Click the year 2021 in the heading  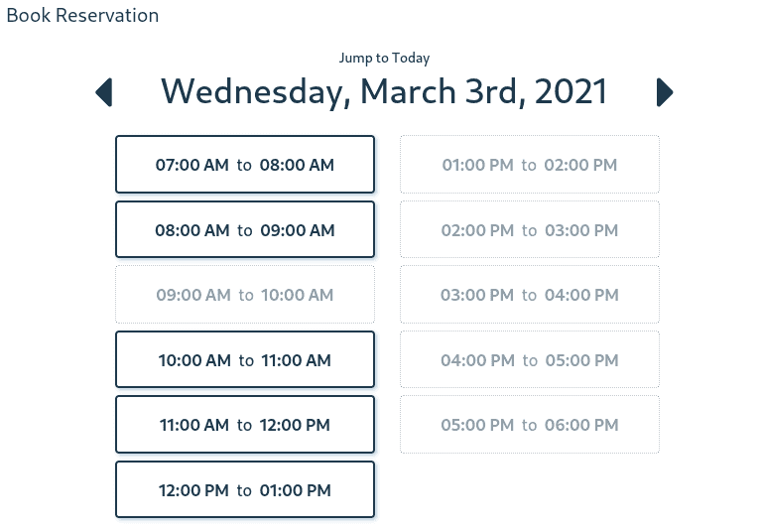[x=571, y=92]
